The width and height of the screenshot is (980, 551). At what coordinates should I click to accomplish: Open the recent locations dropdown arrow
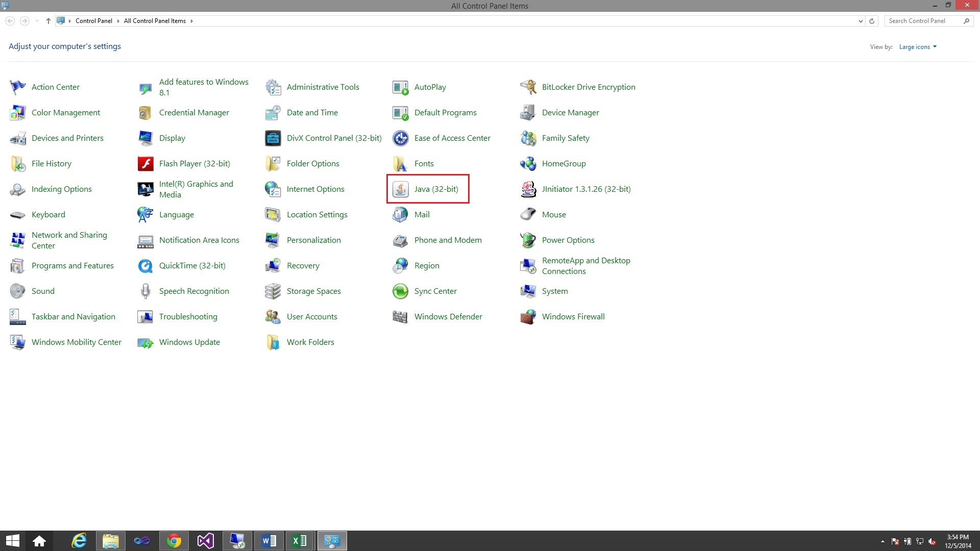[37, 21]
